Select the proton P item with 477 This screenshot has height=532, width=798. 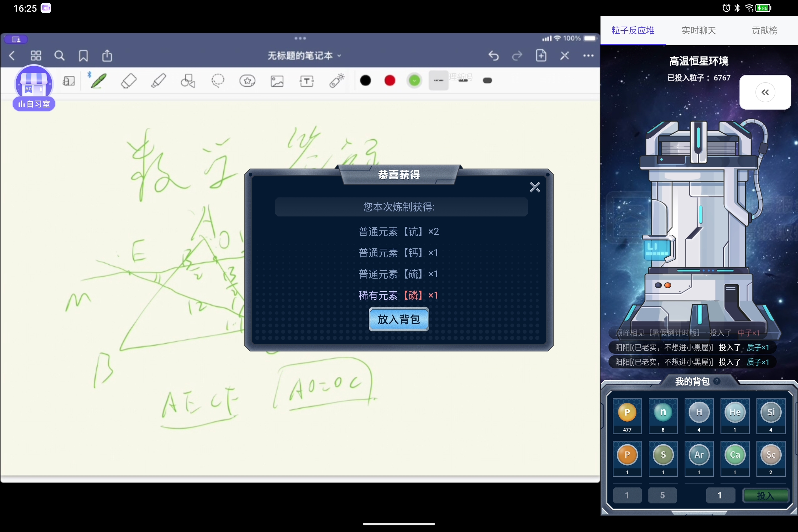(627, 416)
